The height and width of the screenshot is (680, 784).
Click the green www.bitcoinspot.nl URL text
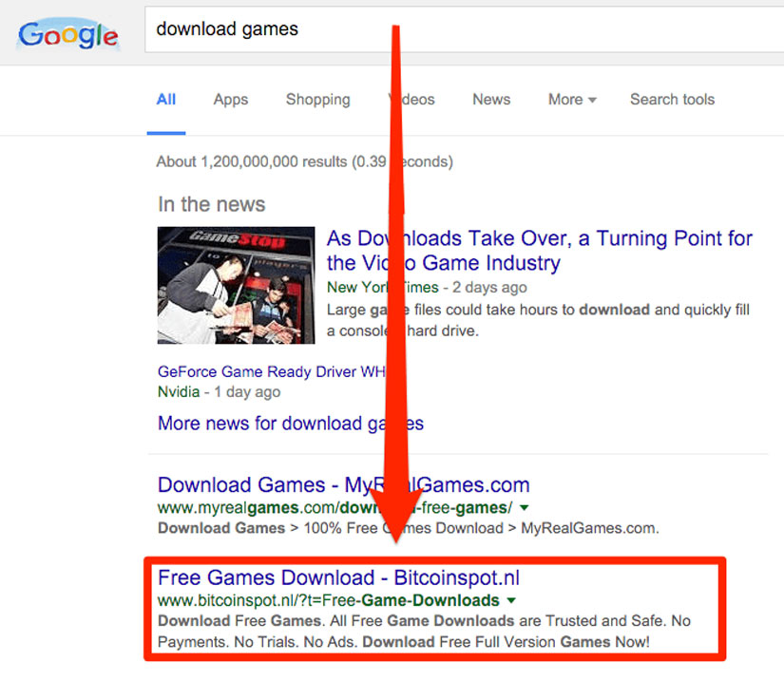[328, 600]
